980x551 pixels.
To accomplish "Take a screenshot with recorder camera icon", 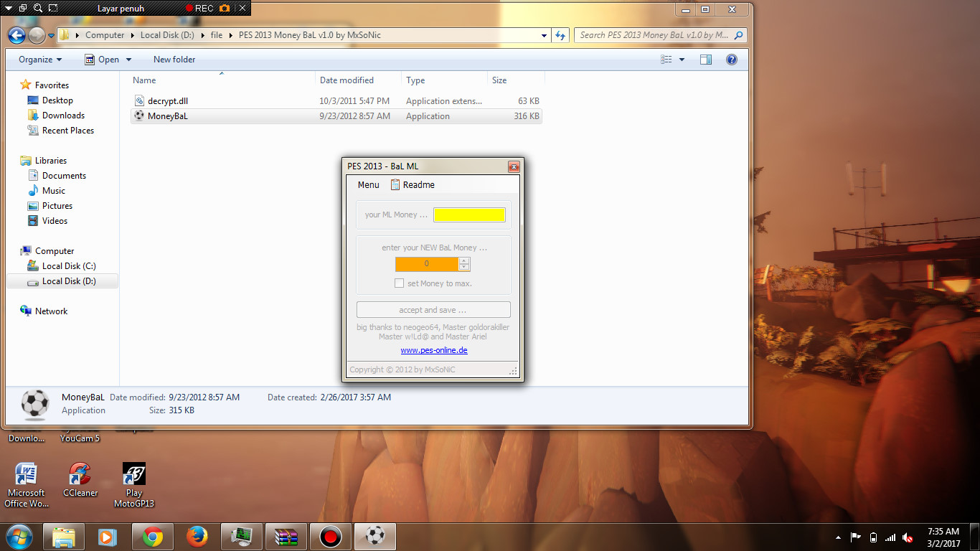I will 225,9.
